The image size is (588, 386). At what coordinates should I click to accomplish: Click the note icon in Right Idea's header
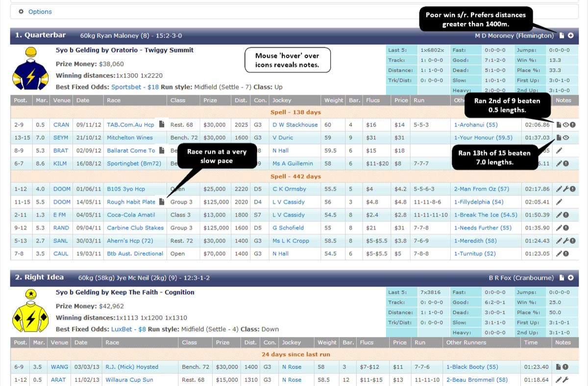(562, 278)
